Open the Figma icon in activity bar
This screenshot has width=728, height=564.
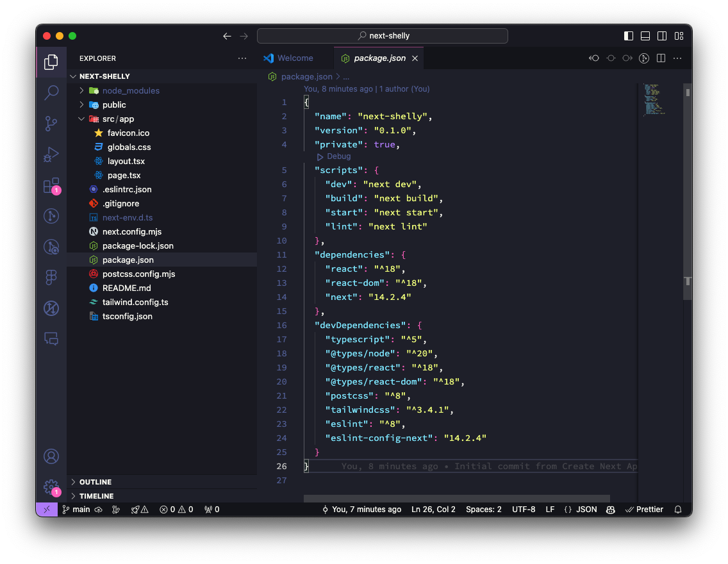[51, 277]
